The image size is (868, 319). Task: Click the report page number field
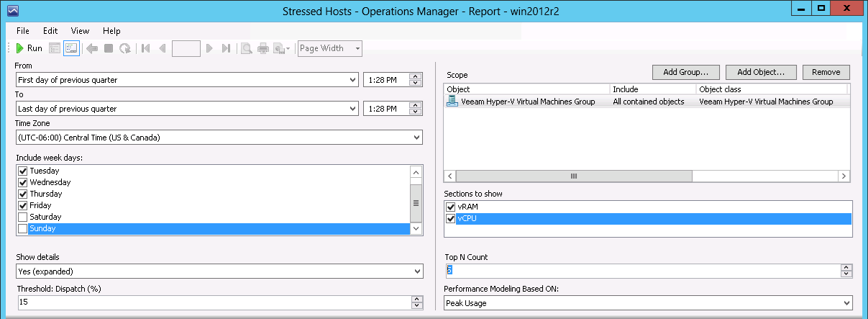(x=186, y=48)
